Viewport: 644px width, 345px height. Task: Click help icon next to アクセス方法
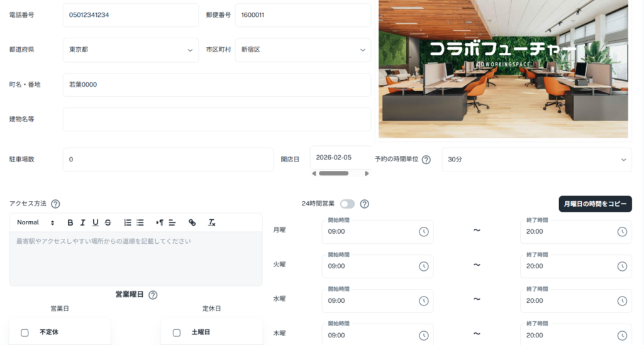(x=55, y=204)
